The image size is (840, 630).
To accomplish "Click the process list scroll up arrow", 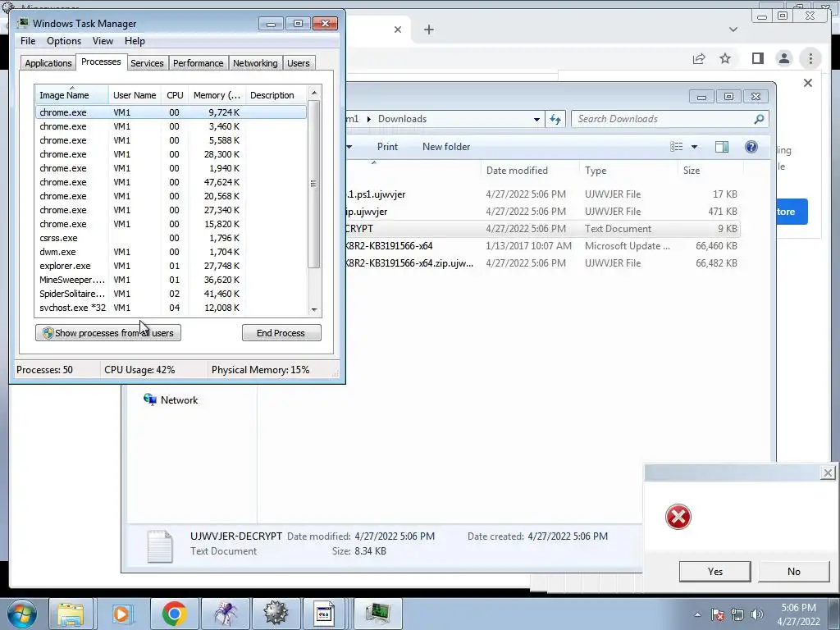I will pyautogui.click(x=314, y=93).
